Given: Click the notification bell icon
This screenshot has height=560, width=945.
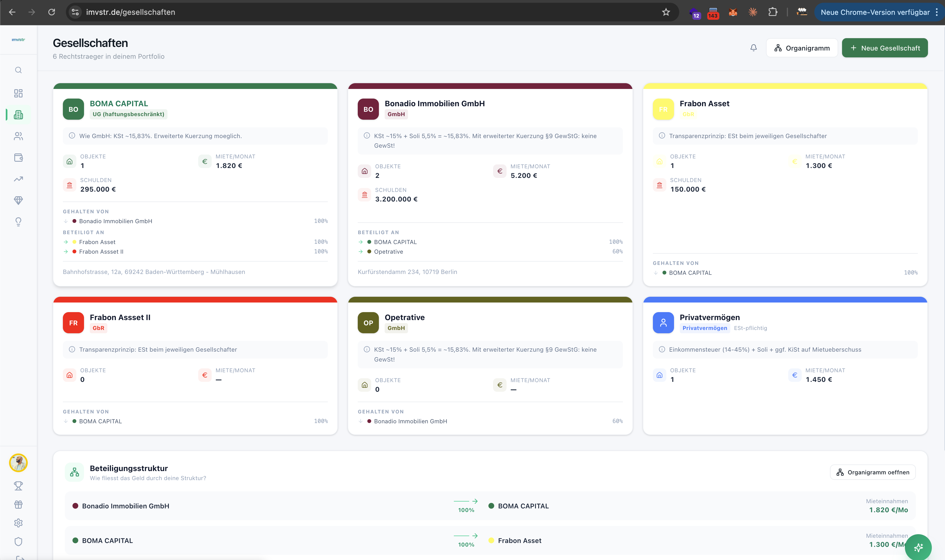Looking at the screenshot, I should click(753, 48).
